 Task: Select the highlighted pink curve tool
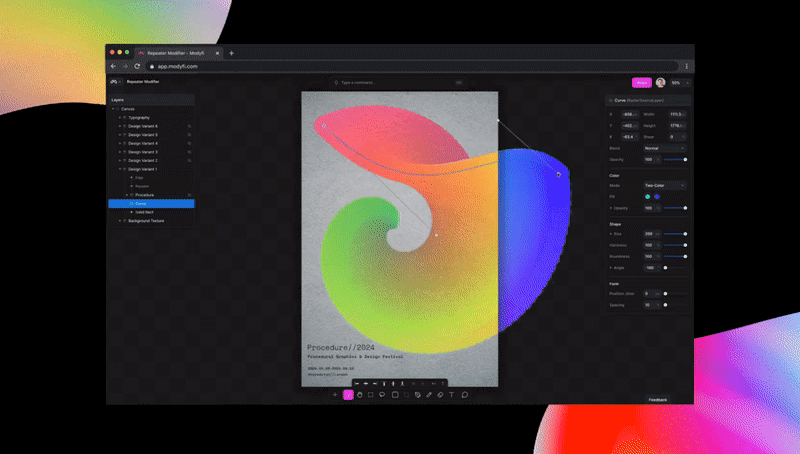point(348,395)
